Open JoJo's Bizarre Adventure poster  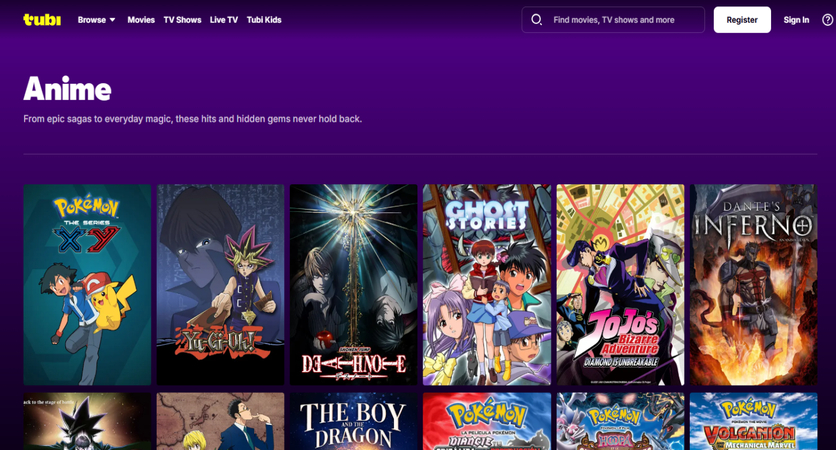(x=621, y=285)
